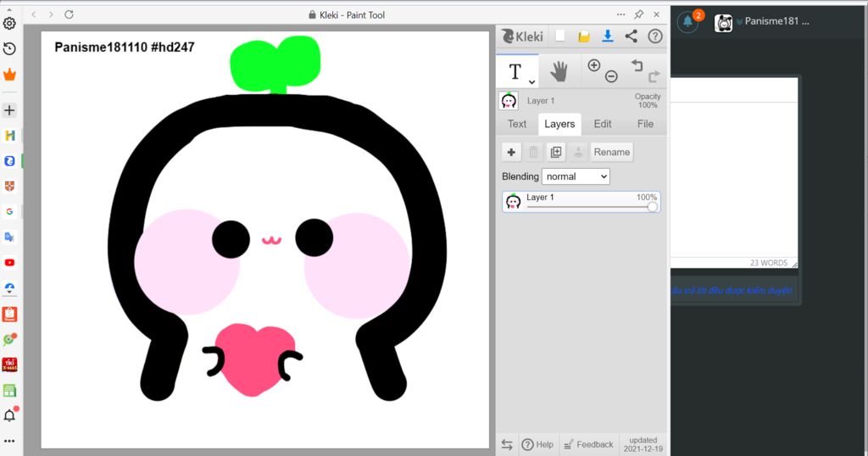Rename the selected layer

tap(612, 153)
